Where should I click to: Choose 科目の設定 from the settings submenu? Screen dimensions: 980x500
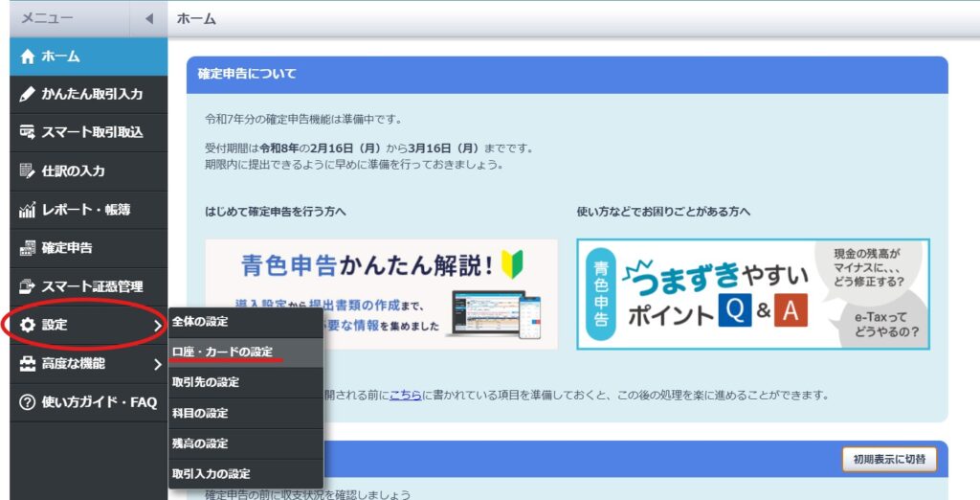[200, 413]
